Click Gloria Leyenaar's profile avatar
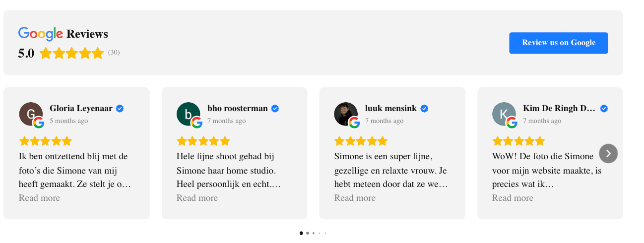The image size is (644, 243). tap(30, 114)
